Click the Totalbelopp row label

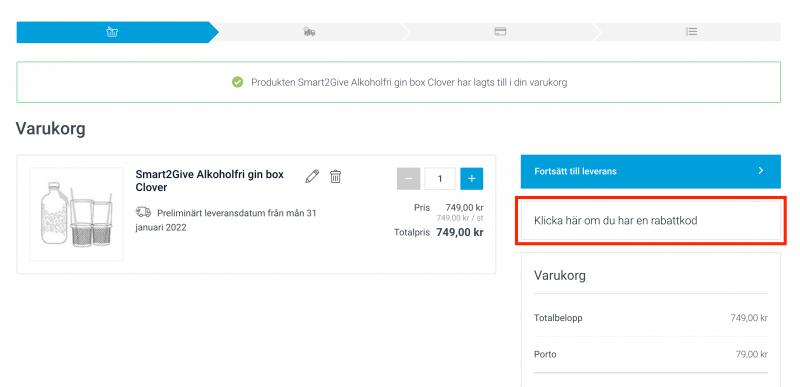coord(558,318)
